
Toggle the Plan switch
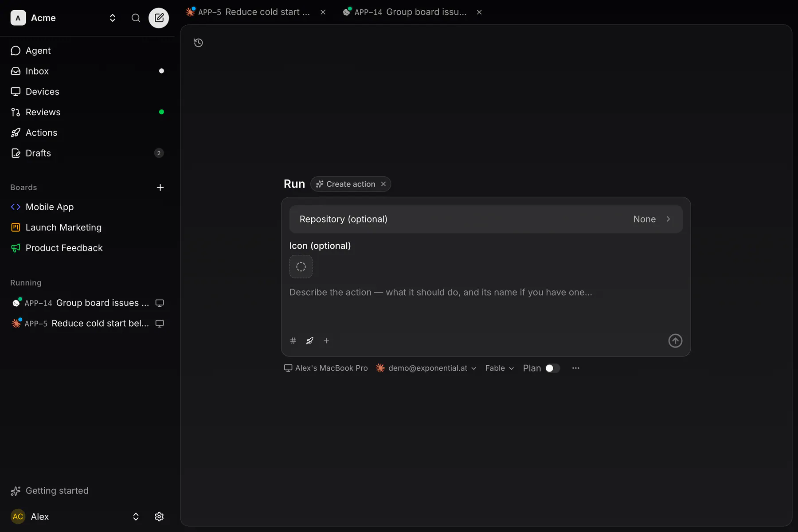[x=552, y=368]
